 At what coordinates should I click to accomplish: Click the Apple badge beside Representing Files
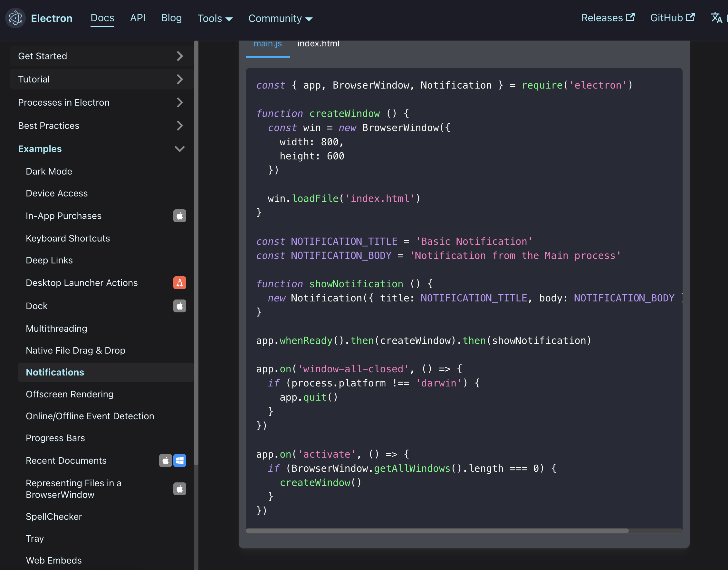click(179, 489)
